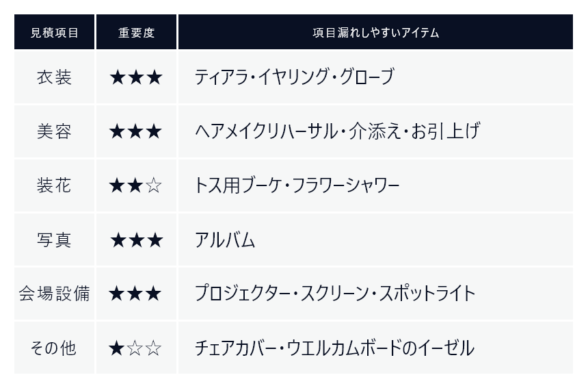Select the 写真 row label
Screen dimensions: 588x388
point(55,240)
